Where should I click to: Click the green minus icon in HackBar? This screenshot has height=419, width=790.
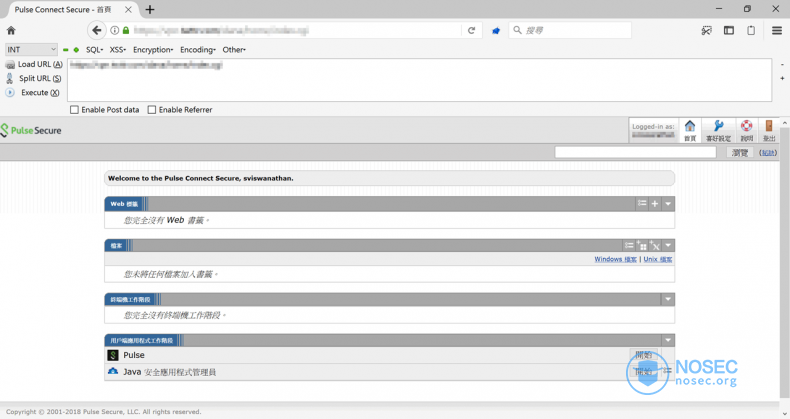tap(65, 50)
